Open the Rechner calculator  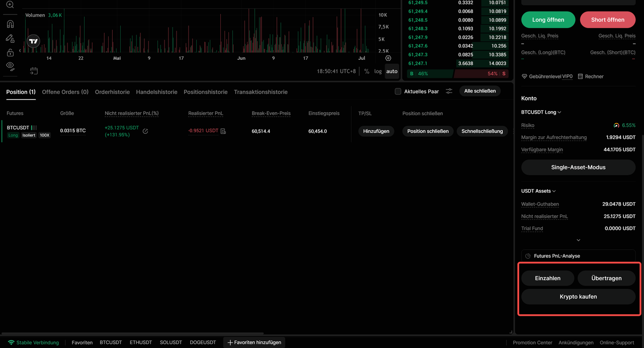[591, 76]
